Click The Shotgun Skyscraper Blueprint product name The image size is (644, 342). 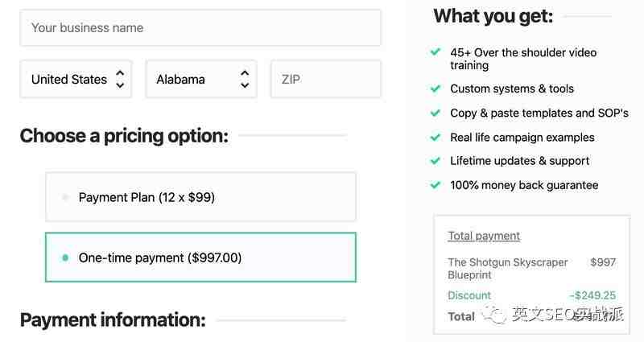[508, 268]
